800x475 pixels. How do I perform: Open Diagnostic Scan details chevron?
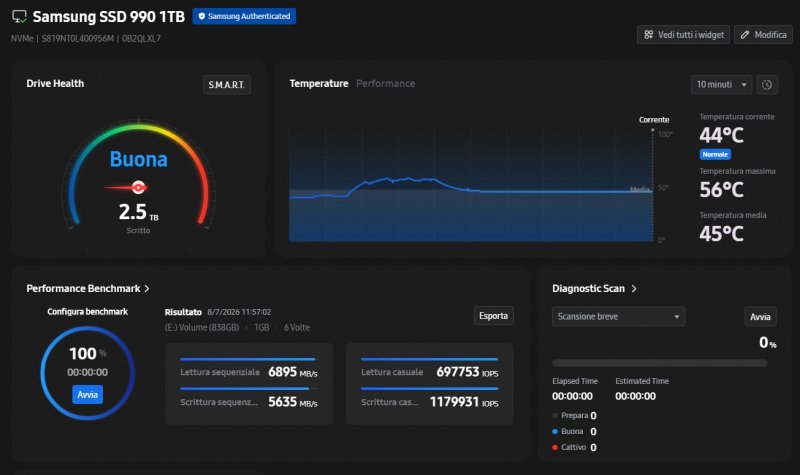tap(634, 288)
